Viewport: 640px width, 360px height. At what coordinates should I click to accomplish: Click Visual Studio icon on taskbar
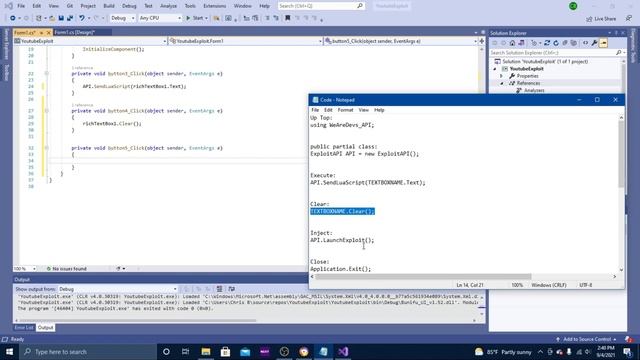click(343, 351)
